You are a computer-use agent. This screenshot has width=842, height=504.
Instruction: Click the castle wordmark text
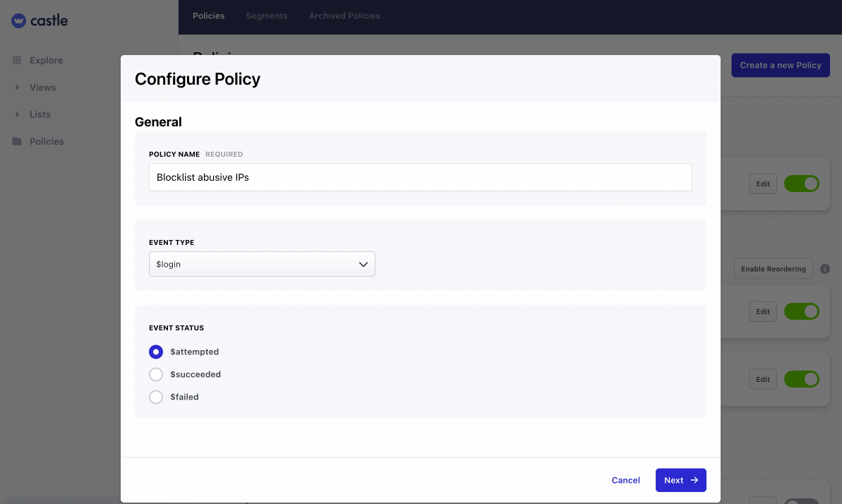click(49, 21)
